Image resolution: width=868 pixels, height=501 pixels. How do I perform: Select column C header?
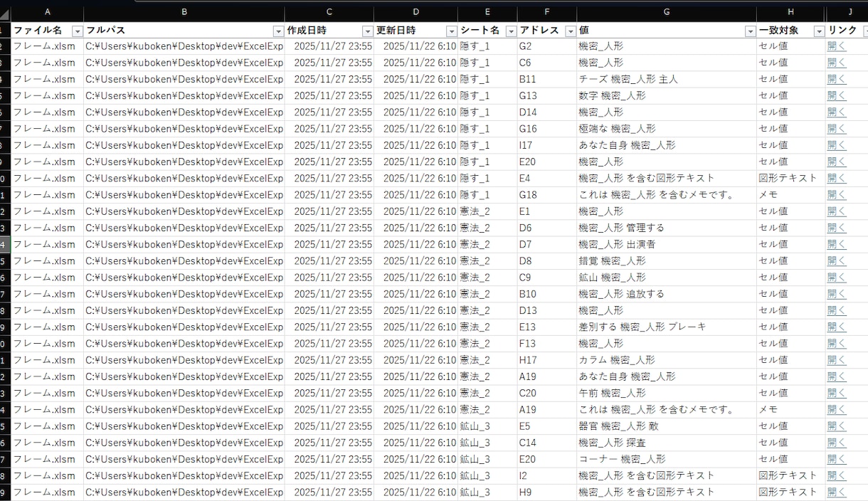pos(329,12)
